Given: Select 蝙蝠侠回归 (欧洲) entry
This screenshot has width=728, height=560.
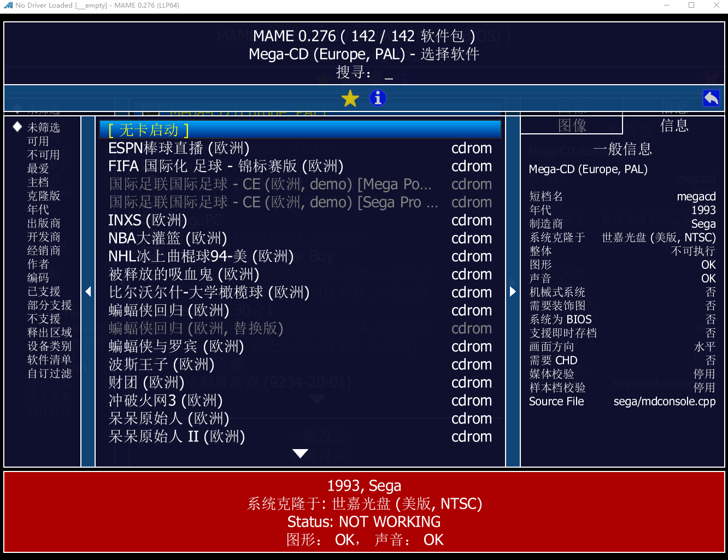Looking at the screenshot, I should (x=300, y=310).
